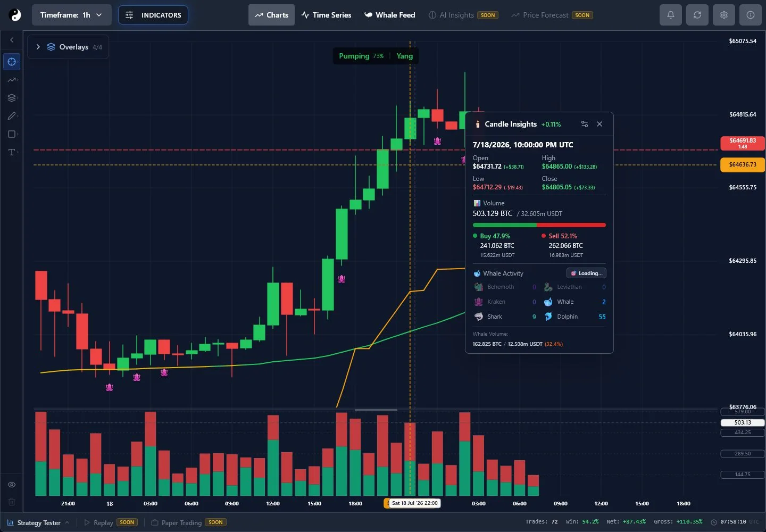The height and width of the screenshot is (532, 766).
Task: Click the Close $64805.05 value
Action: point(557,187)
